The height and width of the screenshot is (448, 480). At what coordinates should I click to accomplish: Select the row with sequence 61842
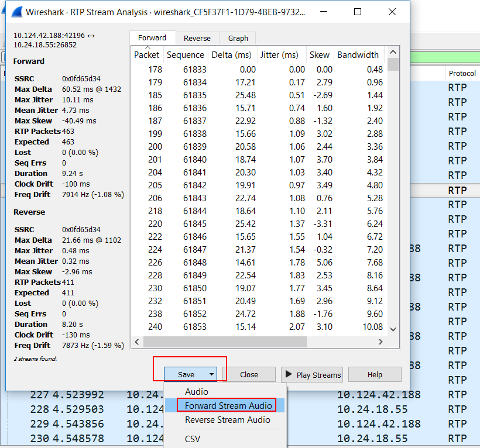(259, 185)
